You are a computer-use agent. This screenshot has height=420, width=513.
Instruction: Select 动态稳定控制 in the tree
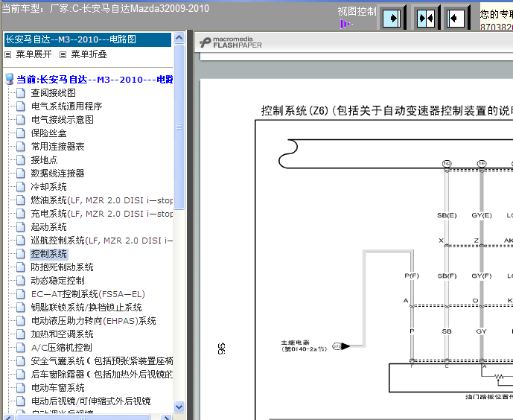click(57, 281)
